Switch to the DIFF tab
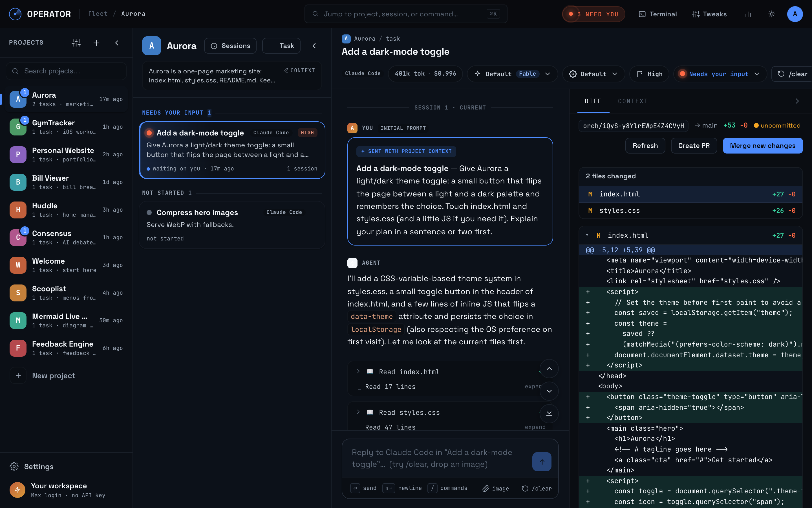 (593, 101)
